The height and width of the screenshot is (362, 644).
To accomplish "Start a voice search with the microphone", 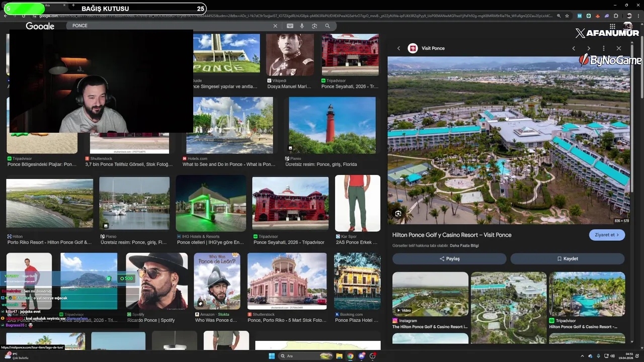I will point(302,26).
